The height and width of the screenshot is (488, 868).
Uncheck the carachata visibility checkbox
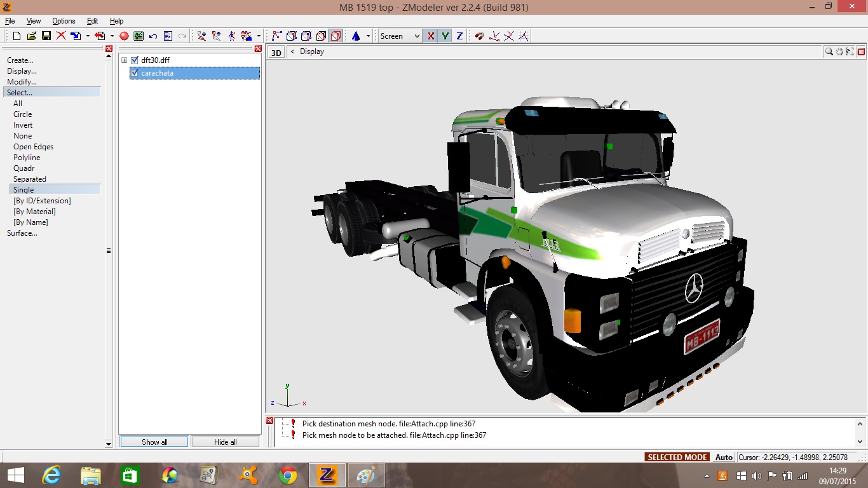(135, 73)
